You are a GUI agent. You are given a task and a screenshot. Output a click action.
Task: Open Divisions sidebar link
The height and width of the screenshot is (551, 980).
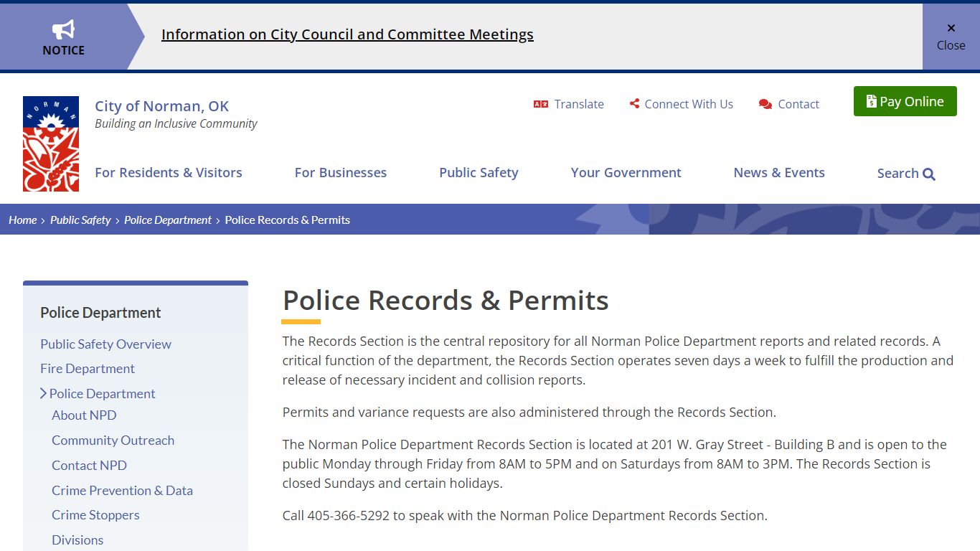click(77, 540)
